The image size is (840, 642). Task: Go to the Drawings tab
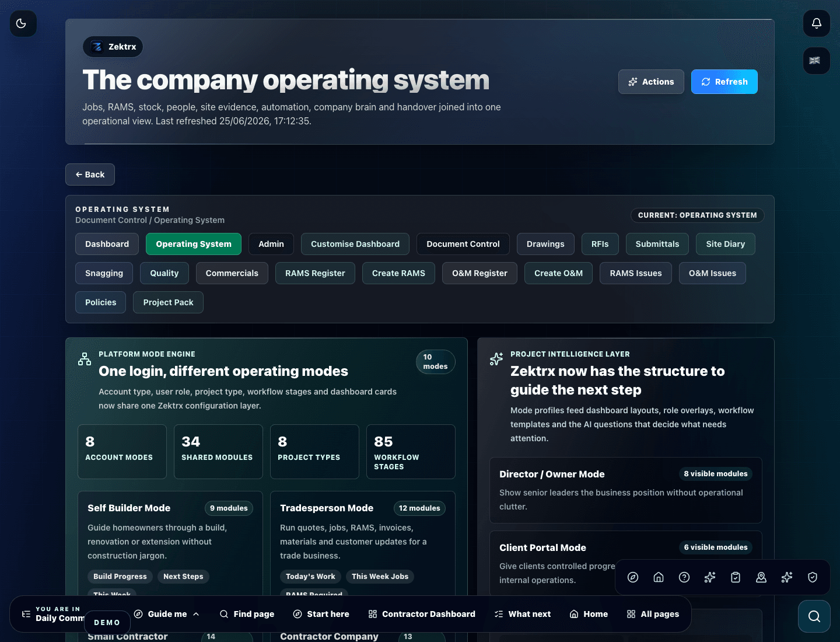pyautogui.click(x=545, y=244)
